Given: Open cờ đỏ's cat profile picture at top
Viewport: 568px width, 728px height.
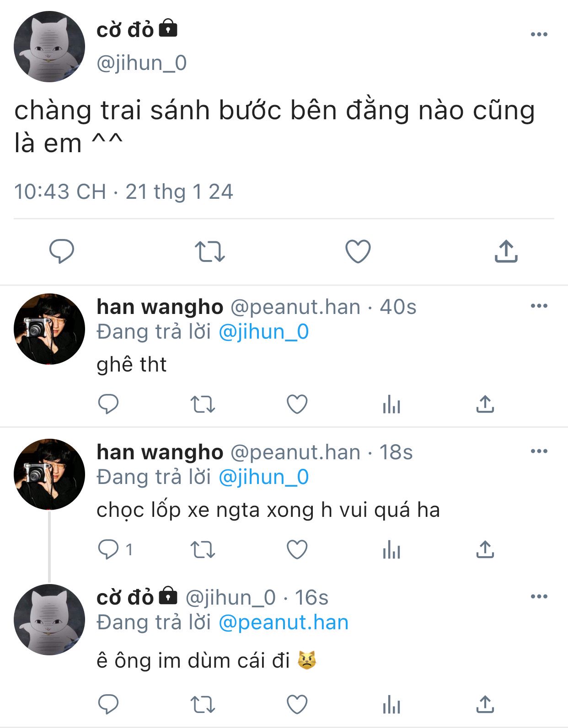Looking at the screenshot, I should pos(49,47).
